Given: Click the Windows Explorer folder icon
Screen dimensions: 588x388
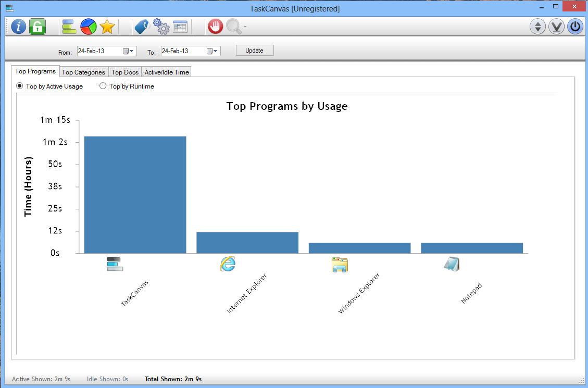Looking at the screenshot, I should [340, 265].
